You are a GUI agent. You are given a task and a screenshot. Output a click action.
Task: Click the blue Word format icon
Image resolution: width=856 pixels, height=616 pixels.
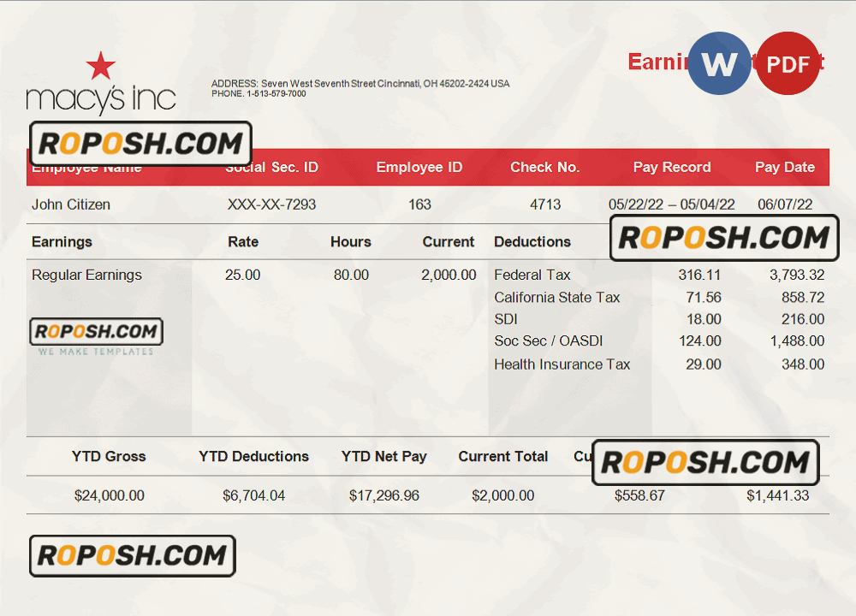point(719,63)
